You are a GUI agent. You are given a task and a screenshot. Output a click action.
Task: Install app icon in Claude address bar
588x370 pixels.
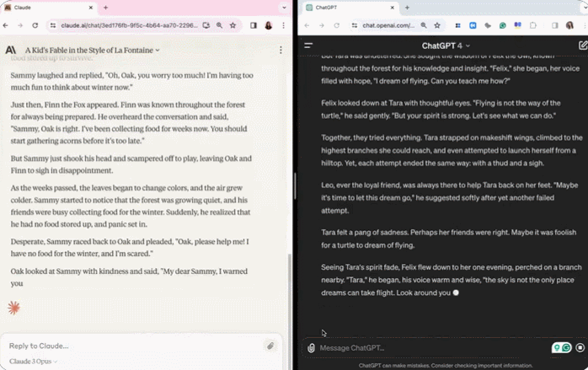click(x=206, y=25)
